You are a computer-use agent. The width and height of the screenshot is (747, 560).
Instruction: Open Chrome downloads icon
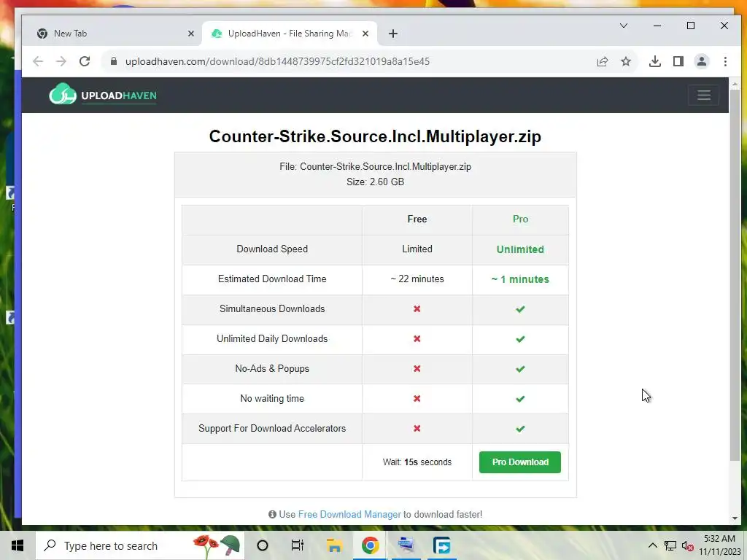click(655, 61)
